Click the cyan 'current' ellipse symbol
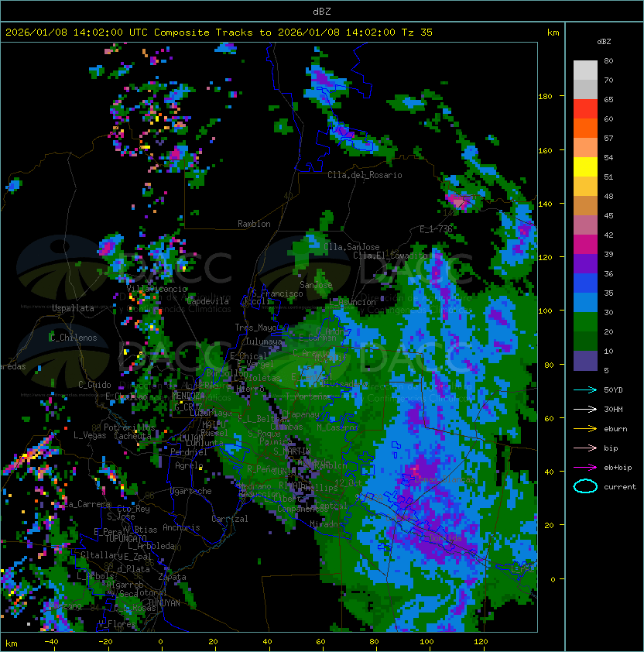Screen dimensions: 644x652 click(x=585, y=486)
